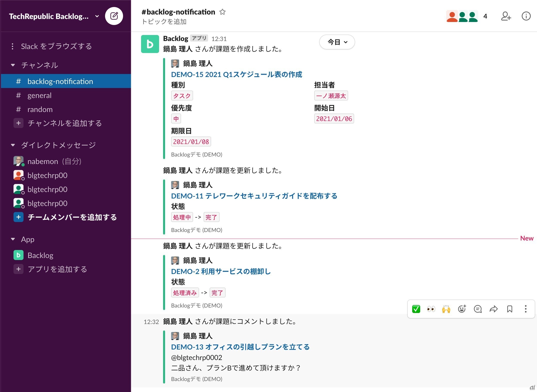Collapse the ダイレクトメッセージ section
This screenshot has height=392, width=537.
tap(13, 145)
